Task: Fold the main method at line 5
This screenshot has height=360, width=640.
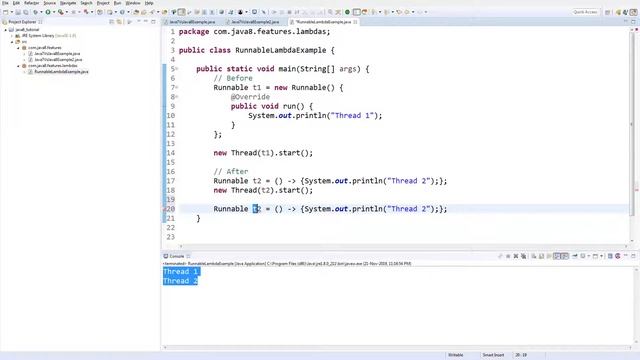Action: (x=177, y=69)
